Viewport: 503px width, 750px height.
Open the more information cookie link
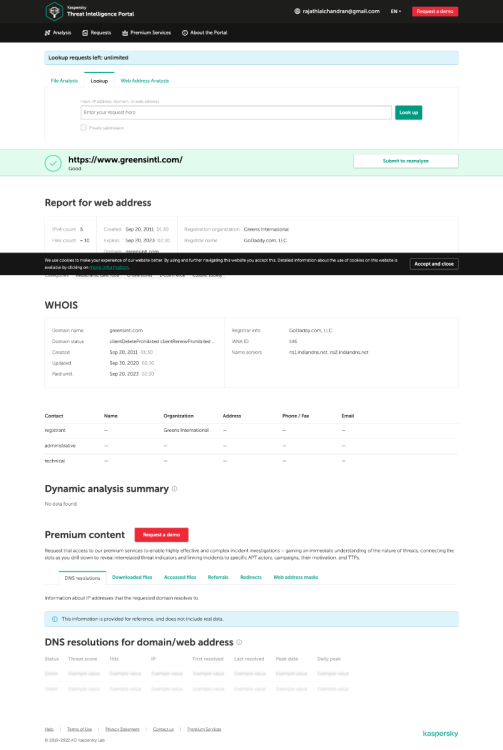109,267
